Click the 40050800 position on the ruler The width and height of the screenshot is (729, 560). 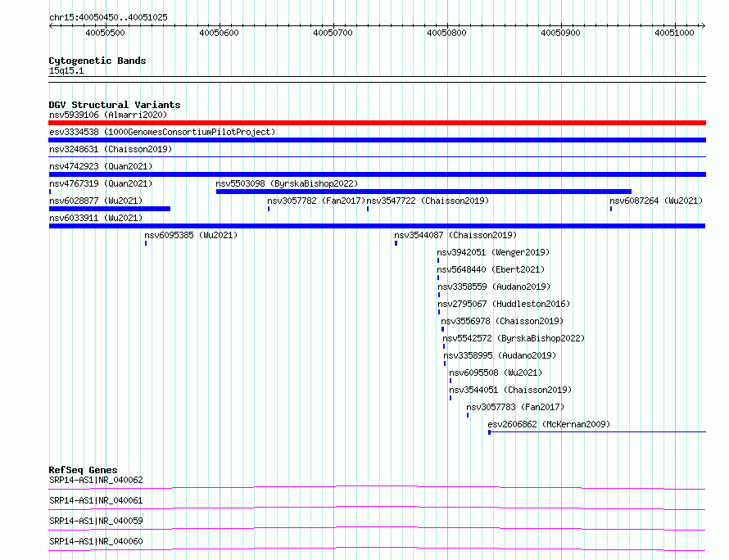[446, 33]
